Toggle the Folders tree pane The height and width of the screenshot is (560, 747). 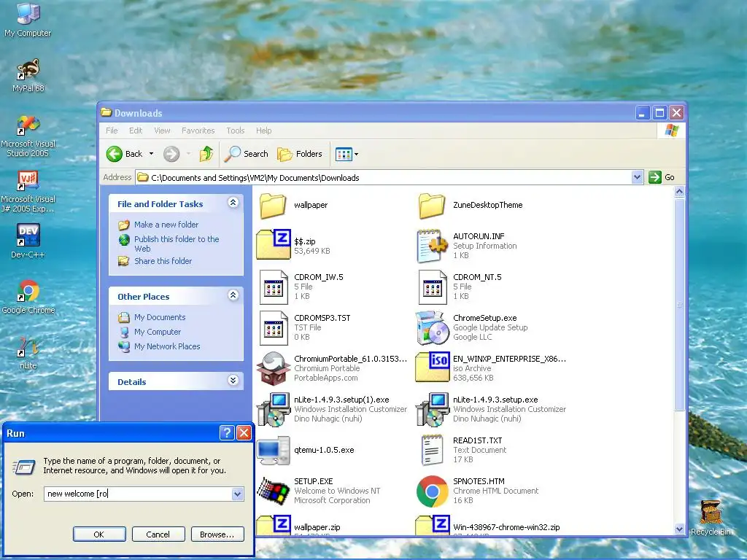[300, 154]
